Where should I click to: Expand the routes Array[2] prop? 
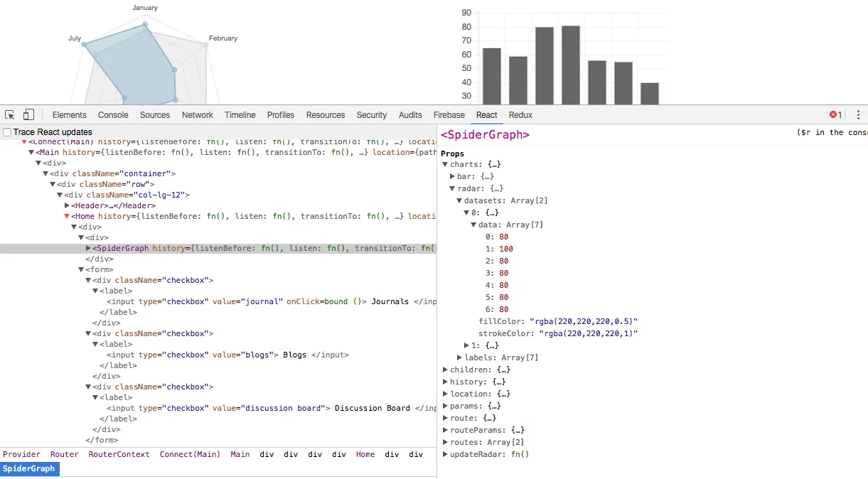(446, 442)
